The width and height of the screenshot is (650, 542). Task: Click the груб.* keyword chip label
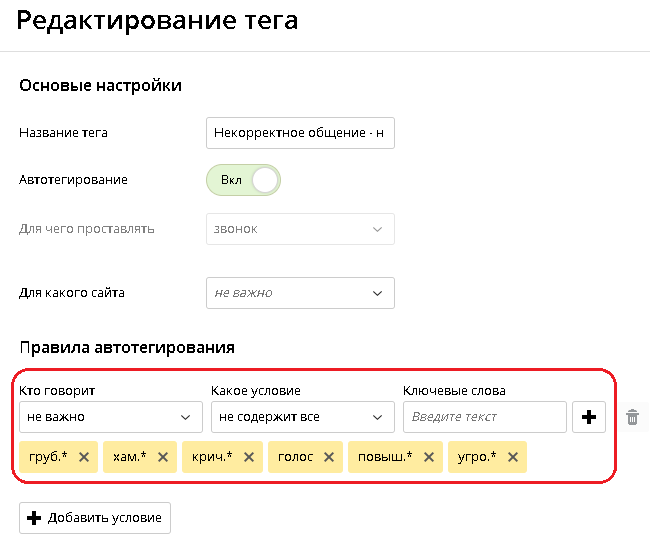pyautogui.click(x=48, y=457)
